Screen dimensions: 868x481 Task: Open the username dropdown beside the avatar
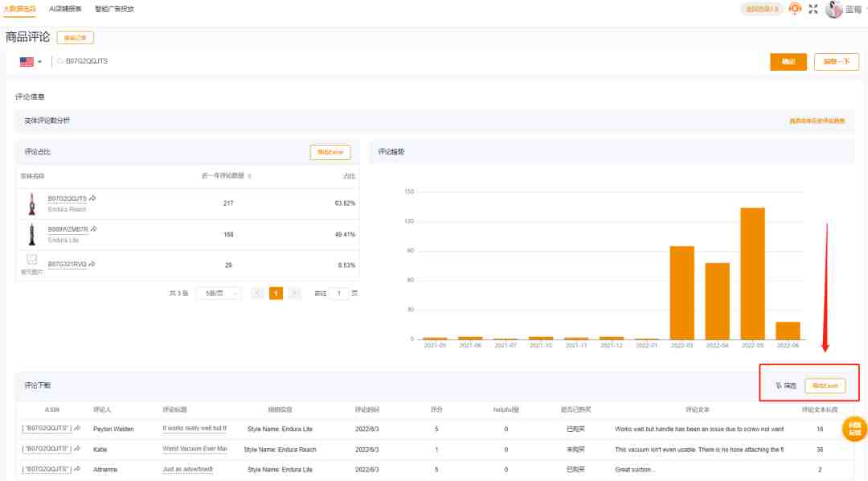click(x=854, y=10)
